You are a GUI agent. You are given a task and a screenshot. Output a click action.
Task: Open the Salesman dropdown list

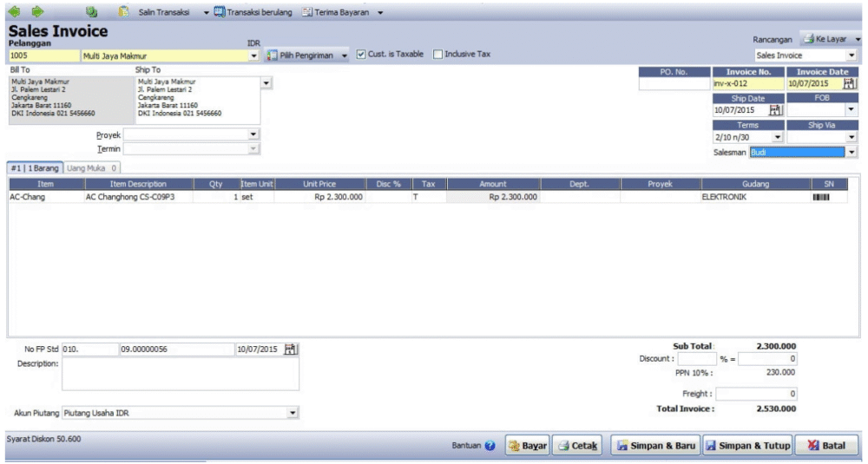pos(852,153)
